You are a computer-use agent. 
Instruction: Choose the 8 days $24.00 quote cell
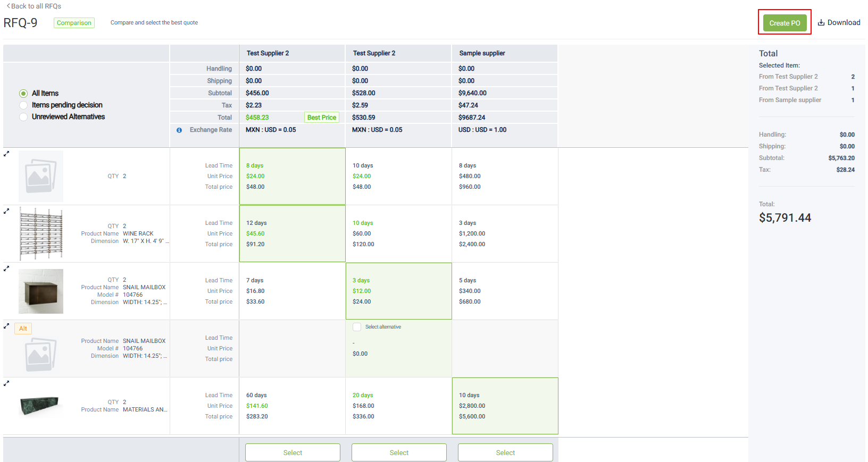(293, 176)
